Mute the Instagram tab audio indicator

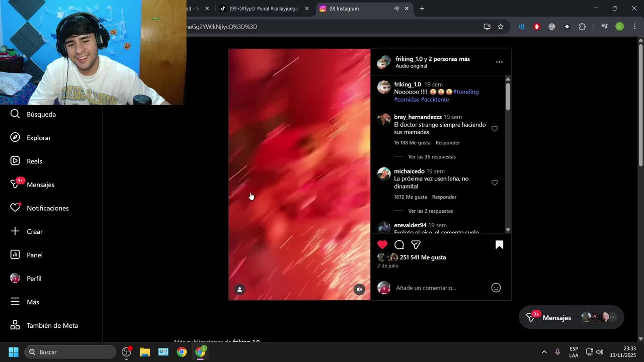(396, 9)
